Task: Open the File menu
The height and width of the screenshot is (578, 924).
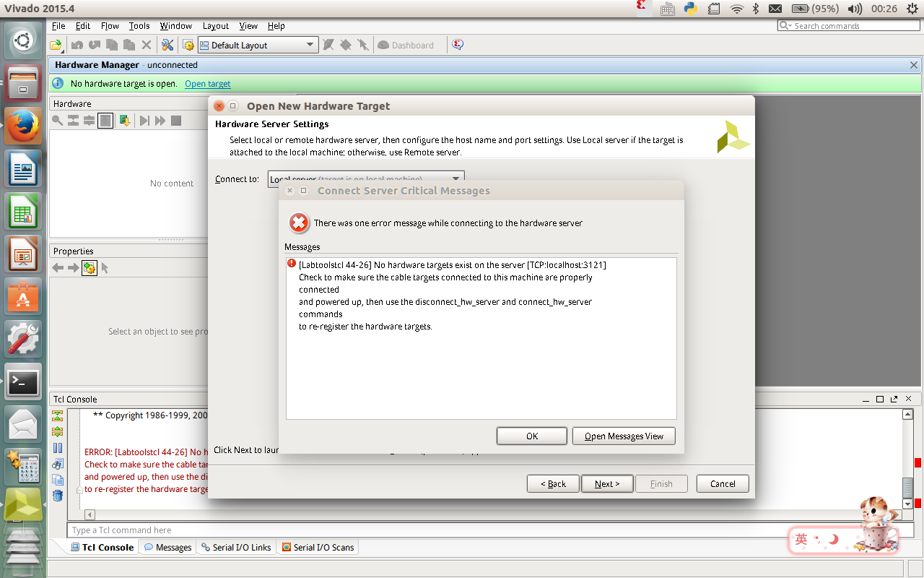Action: [x=59, y=26]
